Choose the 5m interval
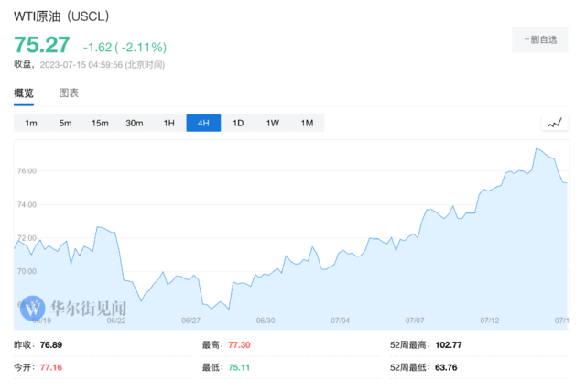 [x=65, y=124]
